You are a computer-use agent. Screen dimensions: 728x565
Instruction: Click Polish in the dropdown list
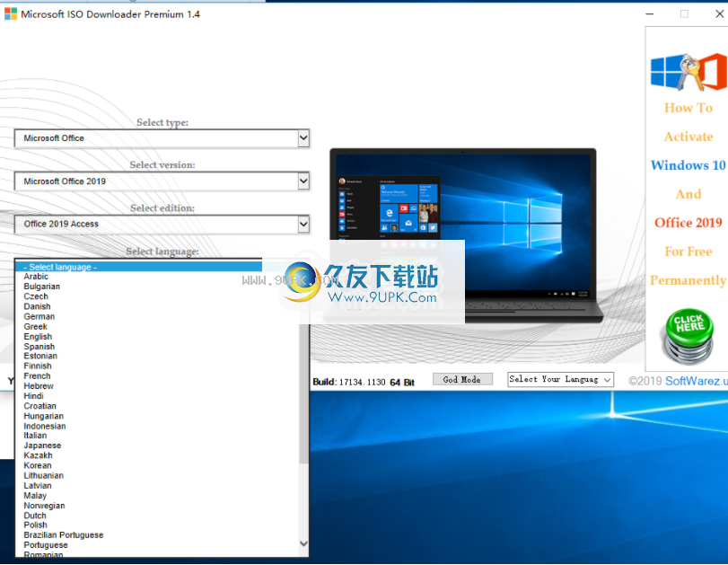coord(35,525)
